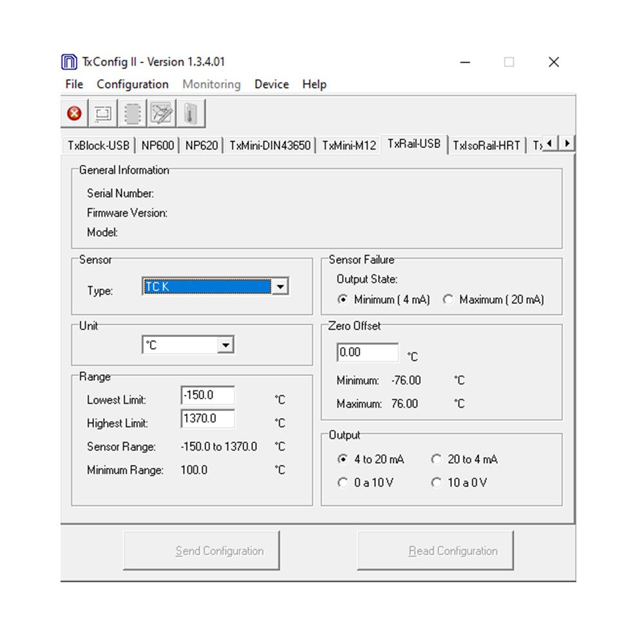This screenshot has width=644, height=644.
Task: Click the TxConfig II logo in the title bar
Action: tap(71, 61)
